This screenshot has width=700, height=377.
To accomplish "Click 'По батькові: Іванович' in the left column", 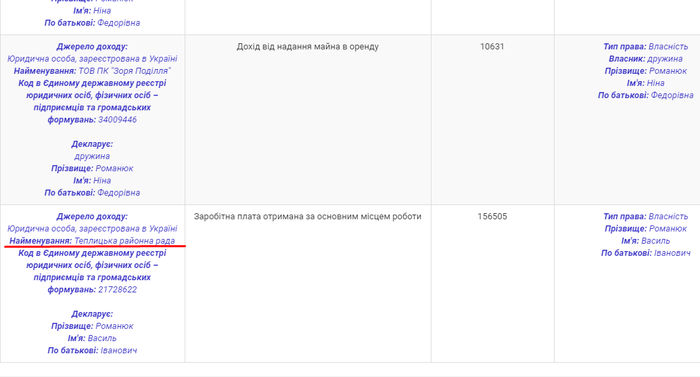I will 92,350.
